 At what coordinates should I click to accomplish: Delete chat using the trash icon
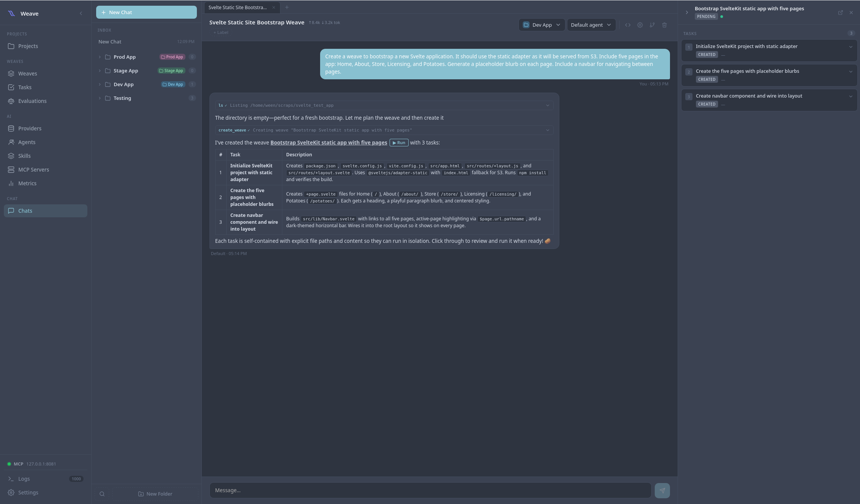coord(664,25)
